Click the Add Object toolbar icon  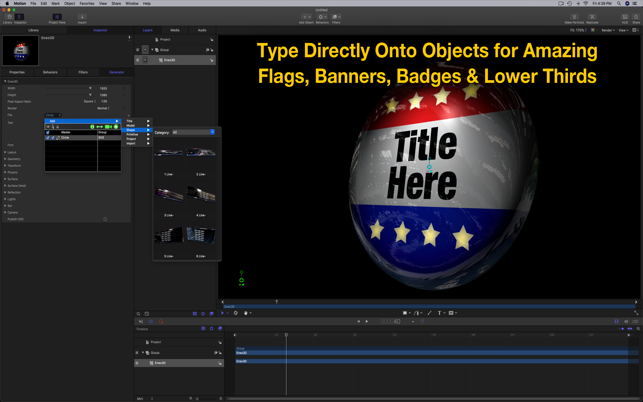coord(306,17)
